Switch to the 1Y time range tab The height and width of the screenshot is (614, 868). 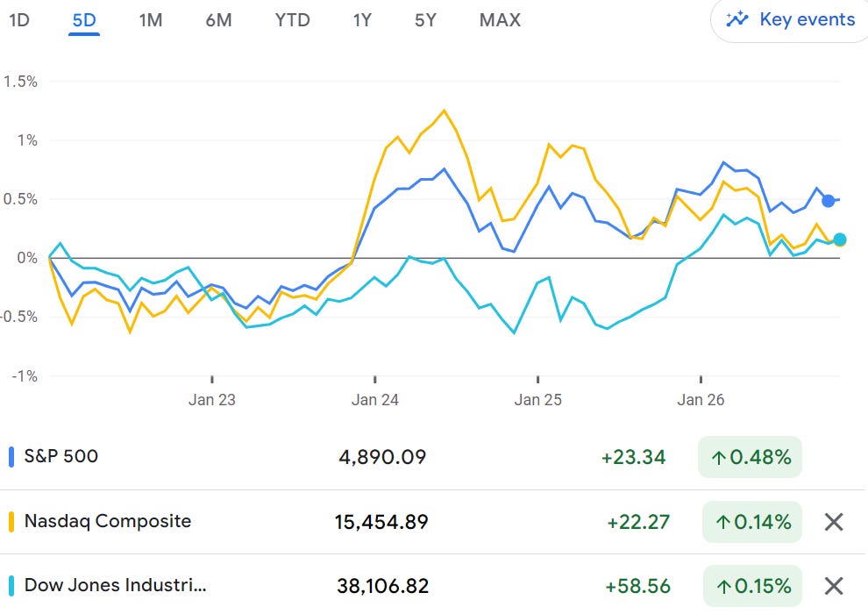pyautogui.click(x=362, y=20)
